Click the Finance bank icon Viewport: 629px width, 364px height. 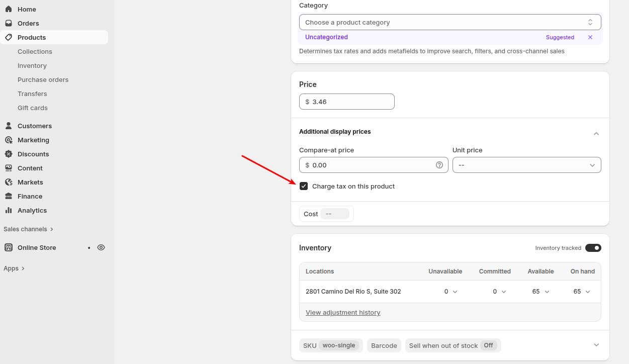[8, 196]
